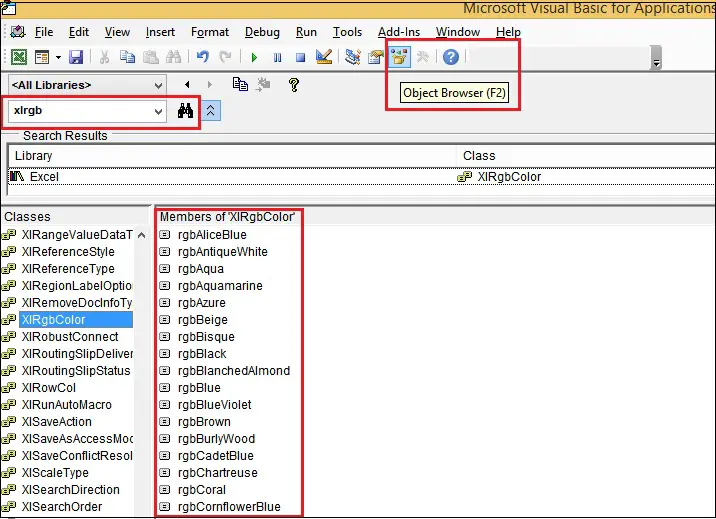
Task: Open the Debug menu
Action: [262, 32]
